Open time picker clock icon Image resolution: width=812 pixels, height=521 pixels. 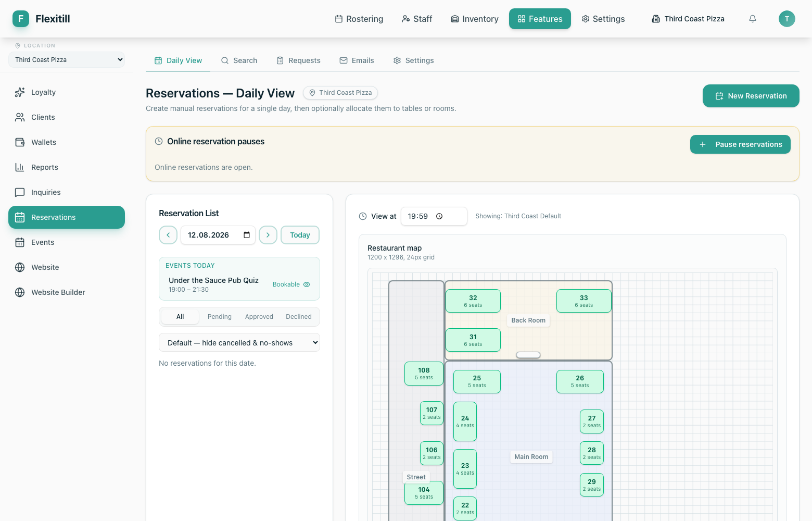(x=439, y=216)
